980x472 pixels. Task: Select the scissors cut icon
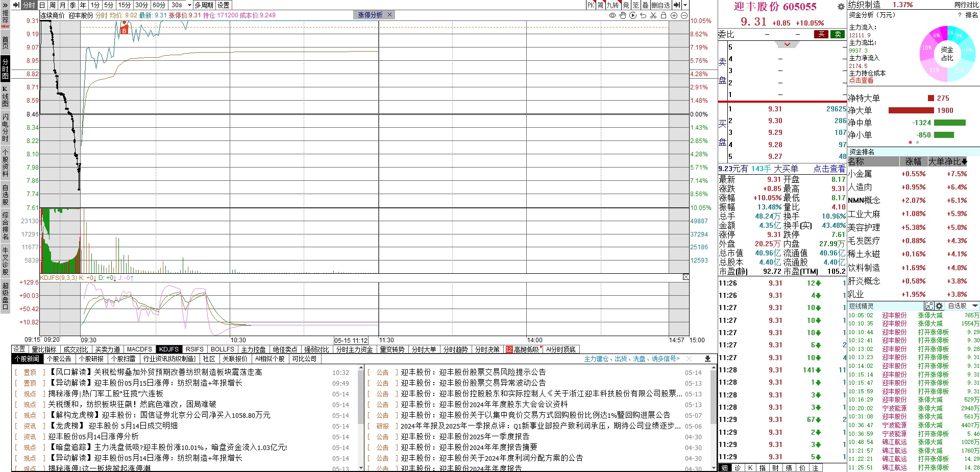[x=653, y=15]
